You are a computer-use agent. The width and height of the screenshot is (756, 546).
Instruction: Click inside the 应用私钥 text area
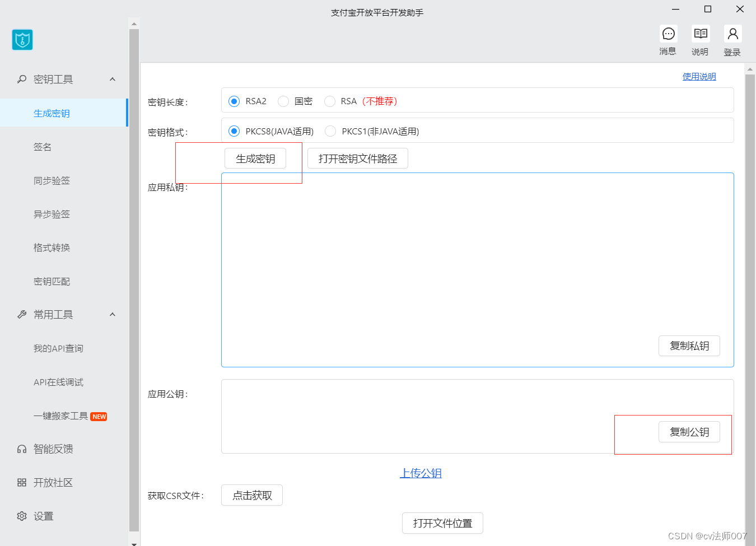pyautogui.click(x=477, y=270)
